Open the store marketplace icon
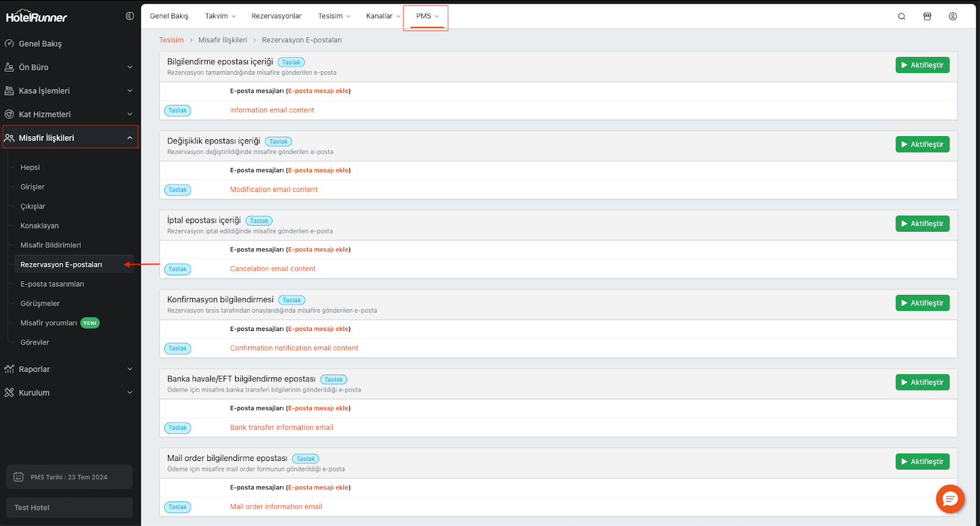 pos(927,17)
